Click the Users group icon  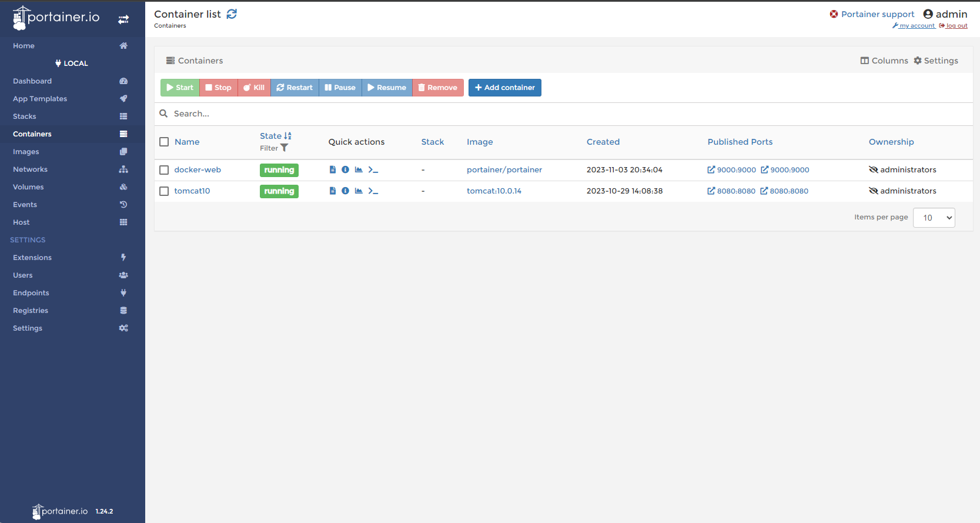click(123, 275)
